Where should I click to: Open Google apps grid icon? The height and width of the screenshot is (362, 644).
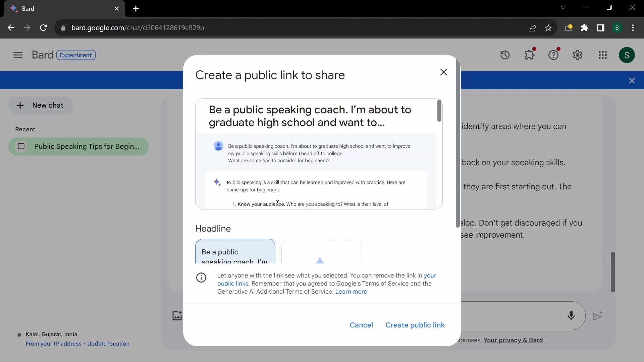[x=602, y=55]
